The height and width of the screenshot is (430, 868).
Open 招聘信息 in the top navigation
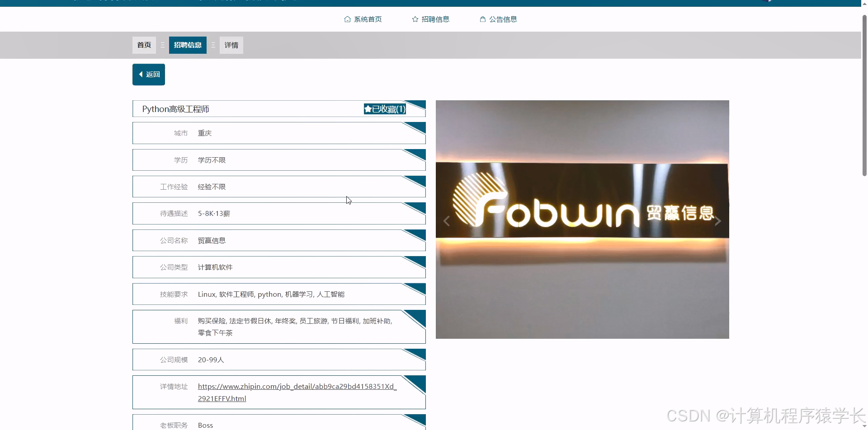[x=430, y=19]
